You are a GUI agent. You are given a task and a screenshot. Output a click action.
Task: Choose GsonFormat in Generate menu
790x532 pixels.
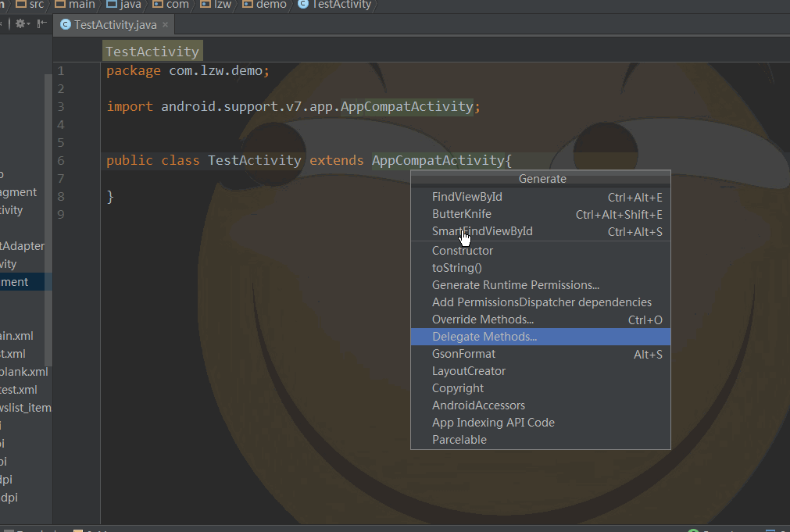coord(541,354)
